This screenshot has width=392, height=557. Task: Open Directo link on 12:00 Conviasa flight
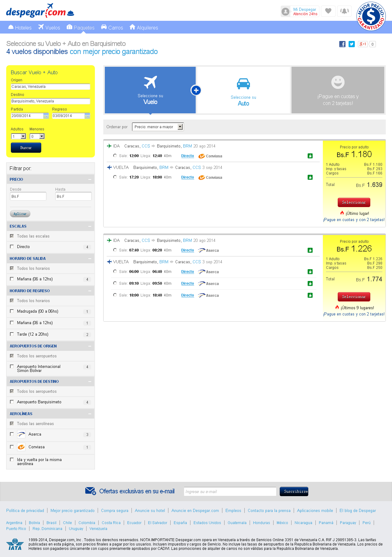(188, 156)
